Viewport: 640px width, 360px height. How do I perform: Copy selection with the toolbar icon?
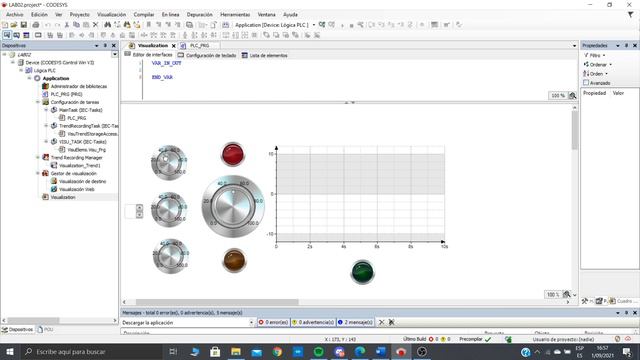[76, 25]
